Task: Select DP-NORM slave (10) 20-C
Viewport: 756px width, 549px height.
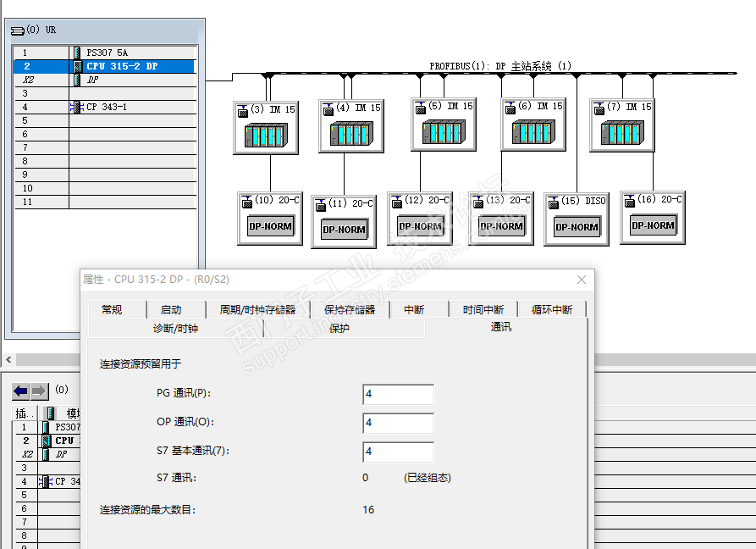Action: pyautogui.click(x=270, y=219)
